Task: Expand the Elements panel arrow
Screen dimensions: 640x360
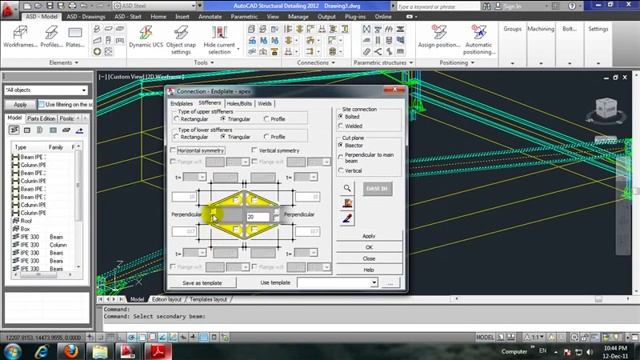Action: click(77, 63)
